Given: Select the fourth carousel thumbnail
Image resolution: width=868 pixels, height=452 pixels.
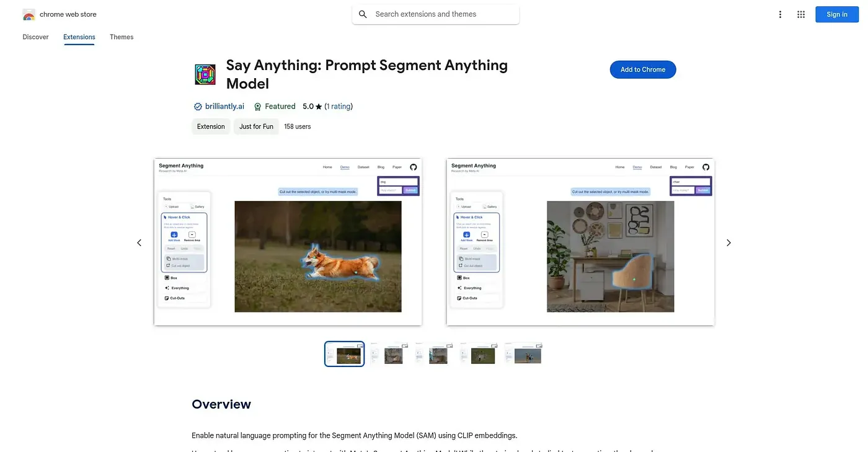Looking at the screenshot, I should point(479,354).
